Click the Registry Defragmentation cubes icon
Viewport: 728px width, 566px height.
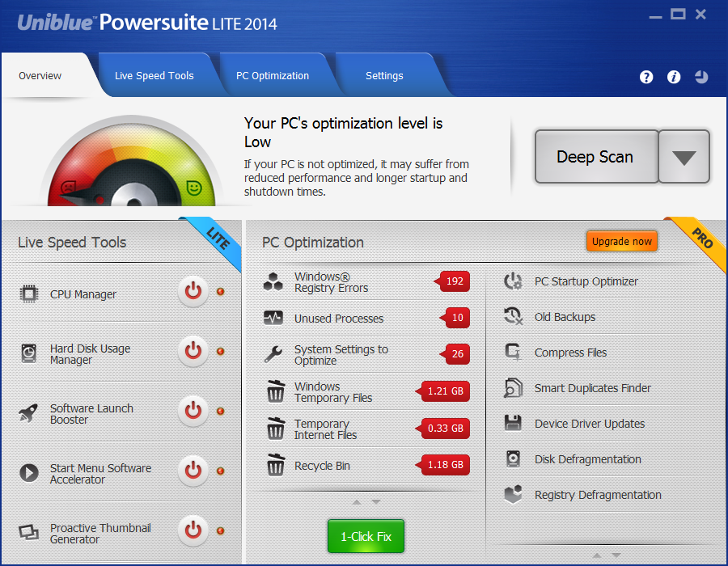click(x=513, y=495)
